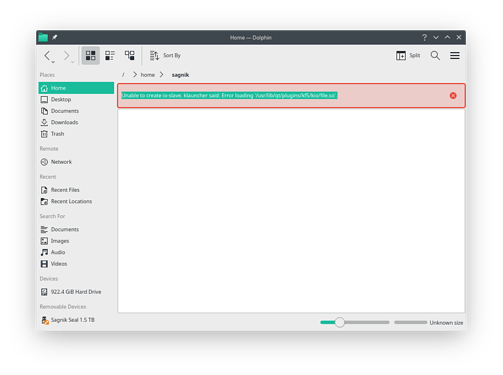
Task: Open Downloads in Places panel
Action: coord(76,122)
